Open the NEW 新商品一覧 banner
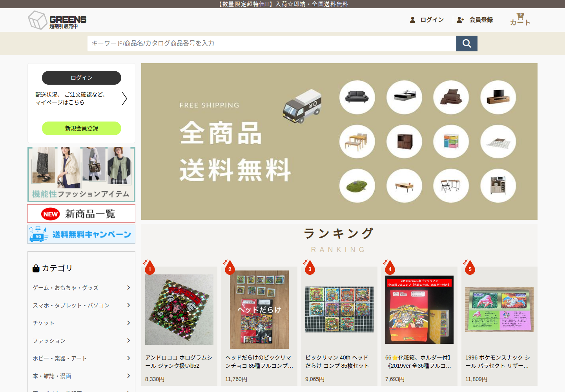This screenshot has width=565, height=392. (82, 214)
